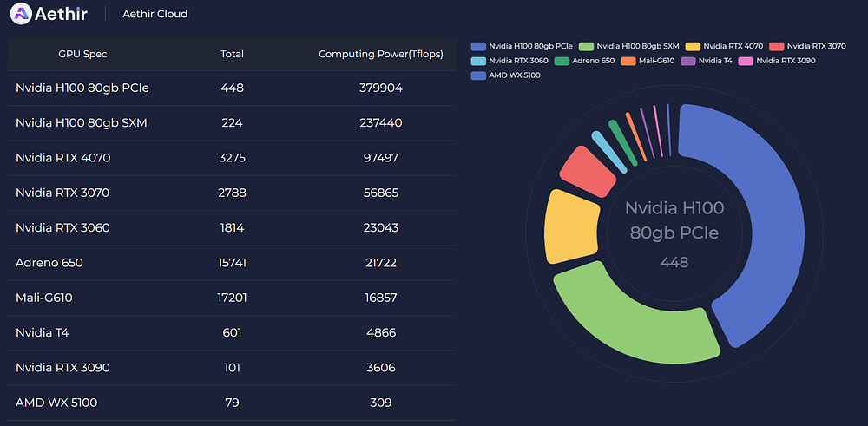This screenshot has height=426, width=868.
Task: Click computing power value 309
Action: (x=381, y=403)
